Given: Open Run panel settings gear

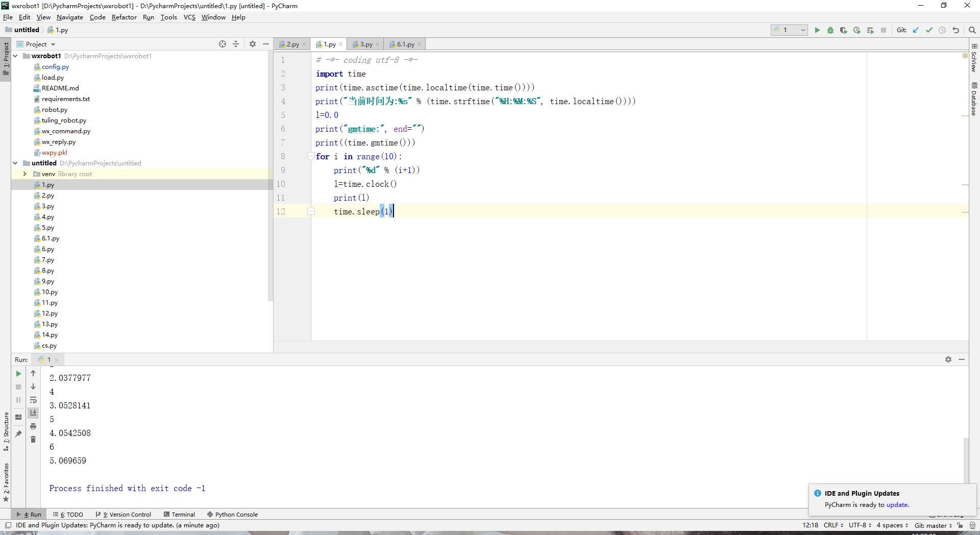Looking at the screenshot, I should pos(948,359).
